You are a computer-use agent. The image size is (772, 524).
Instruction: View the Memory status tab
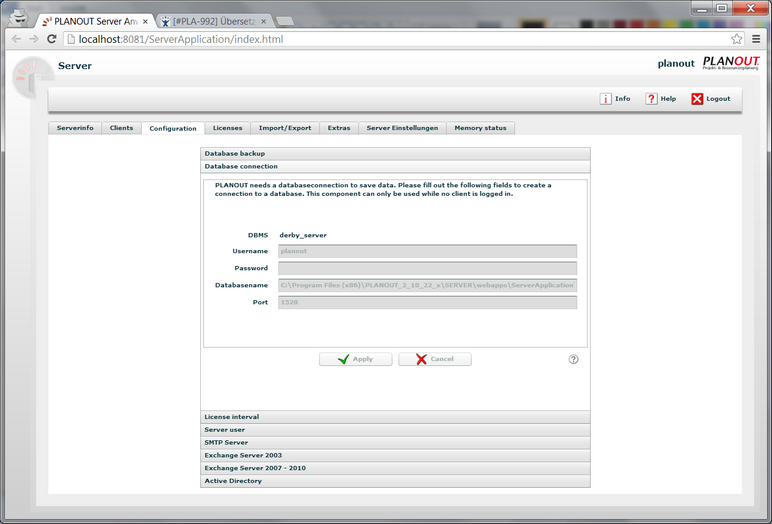tap(480, 128)
